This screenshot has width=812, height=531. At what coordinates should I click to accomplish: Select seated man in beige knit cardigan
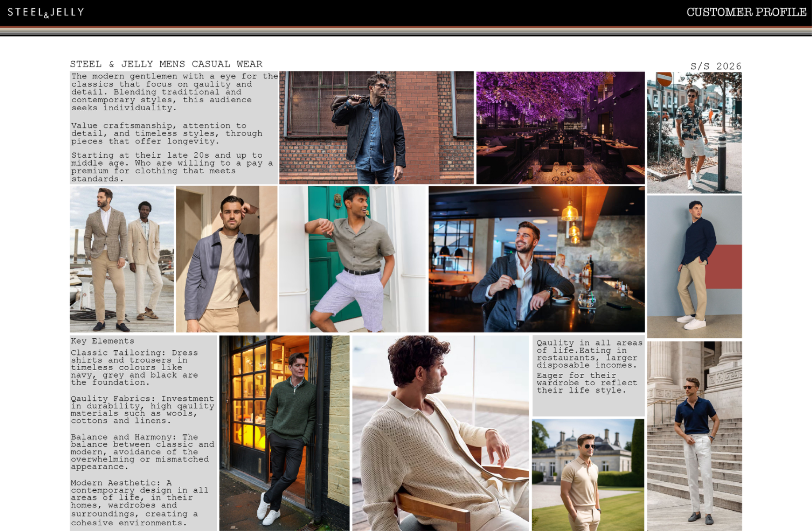coord(440,433)
